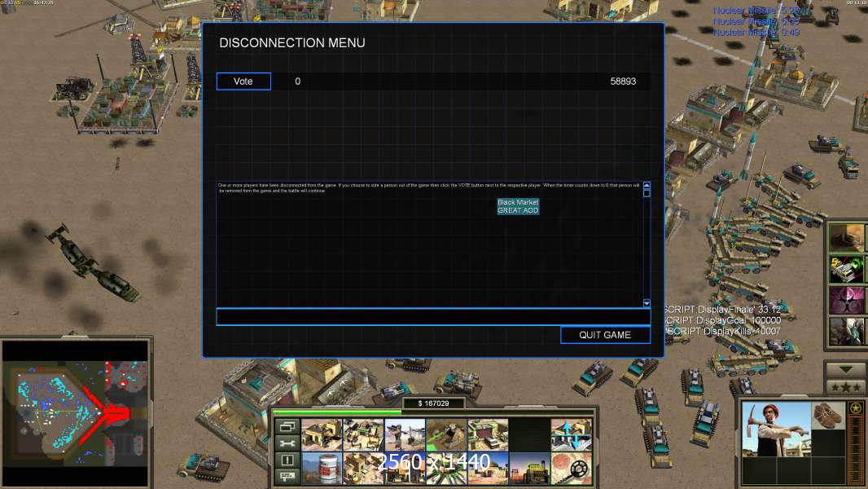Select the sunset industrial building build icon

(529, 468)
